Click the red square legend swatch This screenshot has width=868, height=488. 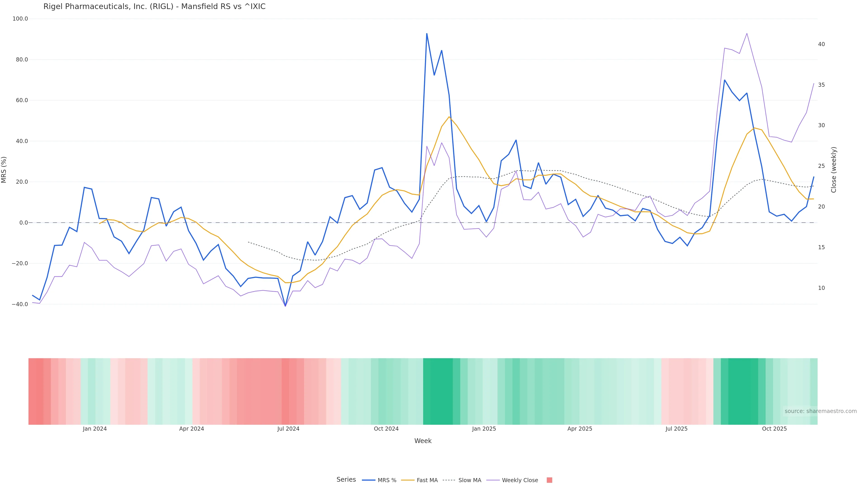549,480
